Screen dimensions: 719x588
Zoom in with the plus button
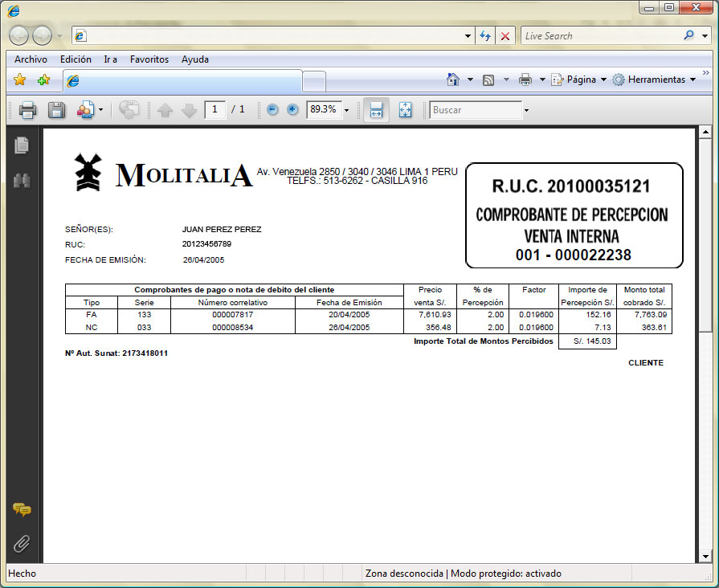[292, 110]
